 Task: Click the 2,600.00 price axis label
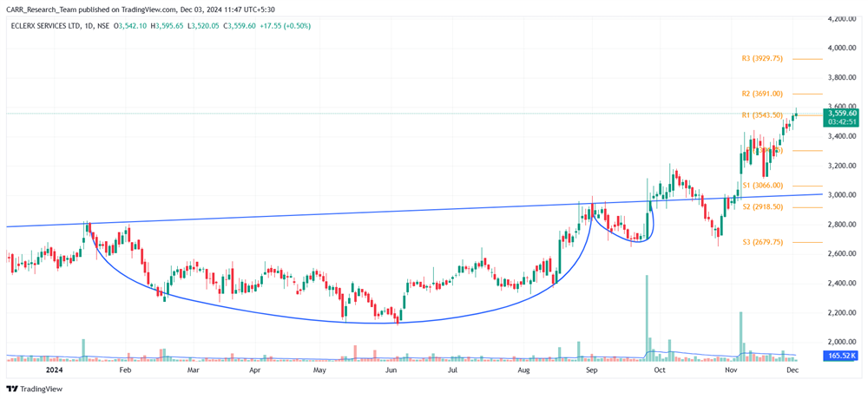(x=843, y=253)
